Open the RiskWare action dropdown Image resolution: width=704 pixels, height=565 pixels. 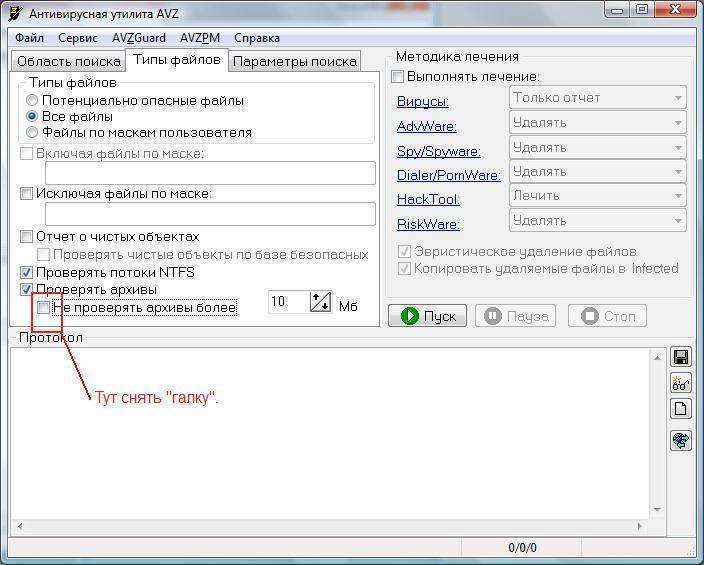pyautogui.click(x=597, y=220)
